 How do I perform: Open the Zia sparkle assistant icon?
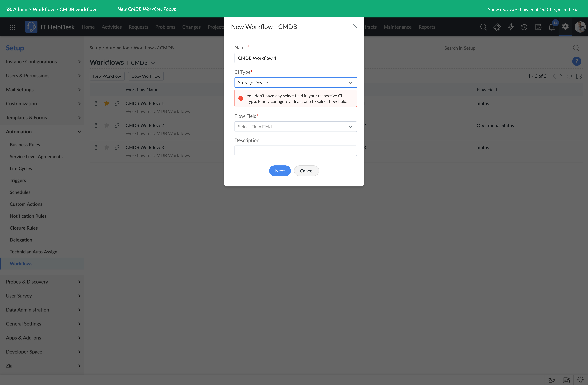click(x=497, y=27)
